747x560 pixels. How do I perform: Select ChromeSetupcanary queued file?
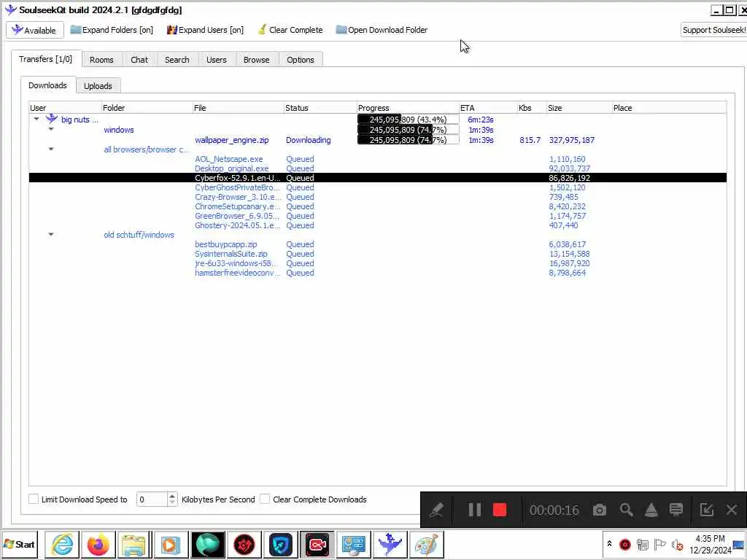(378, 206)
